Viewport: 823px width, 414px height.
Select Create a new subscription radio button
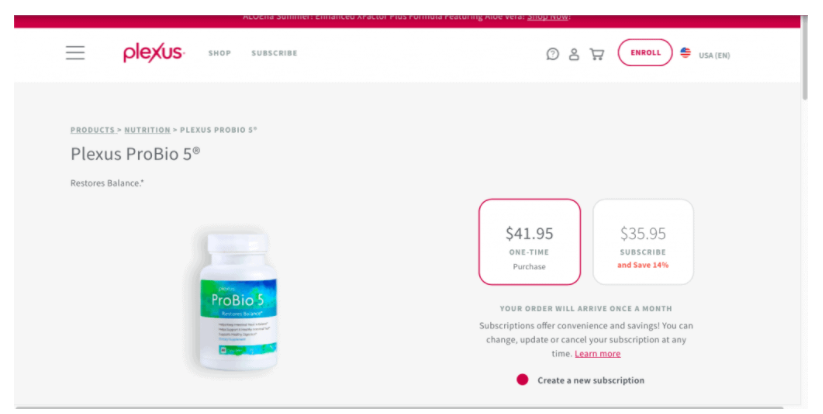[522, 379]
